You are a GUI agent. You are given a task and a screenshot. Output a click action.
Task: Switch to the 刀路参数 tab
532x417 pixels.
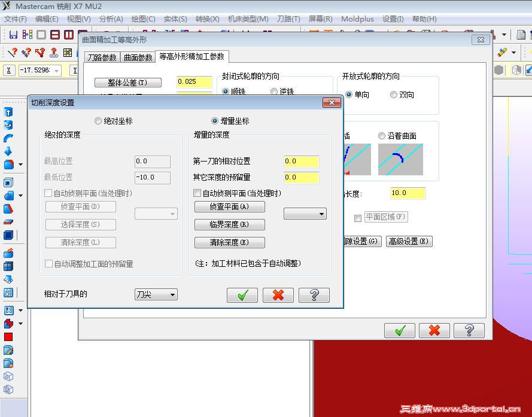point(102,57)
